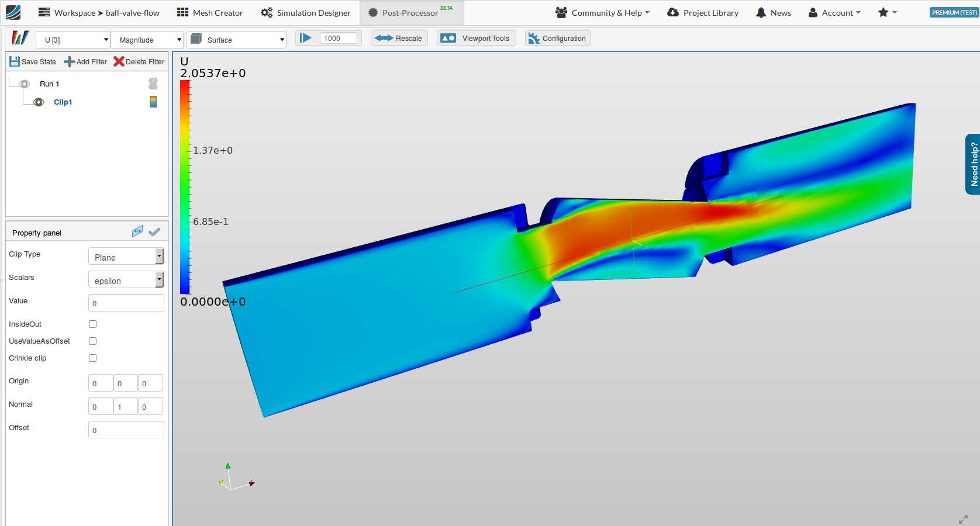980x526 pixels.
Task: Check the Crinkle clip option
Action: [x=92, y=358]
